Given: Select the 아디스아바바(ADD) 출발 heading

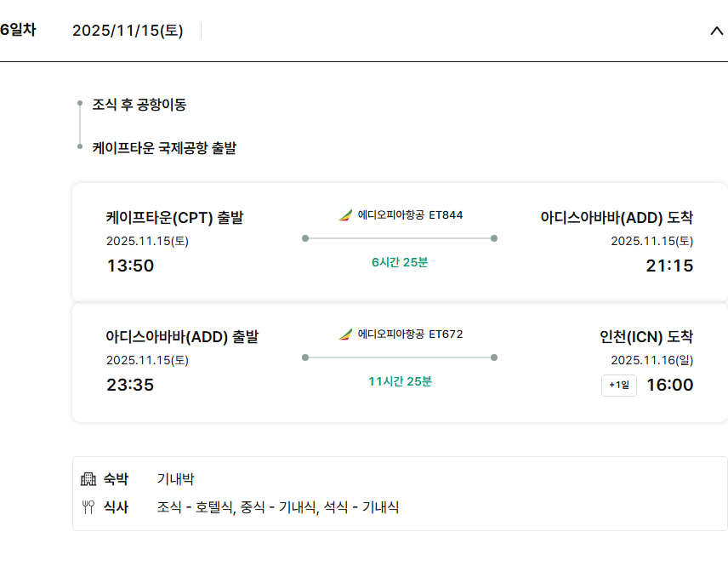Looking at the screenshot, I should click(x=182, y=337).
